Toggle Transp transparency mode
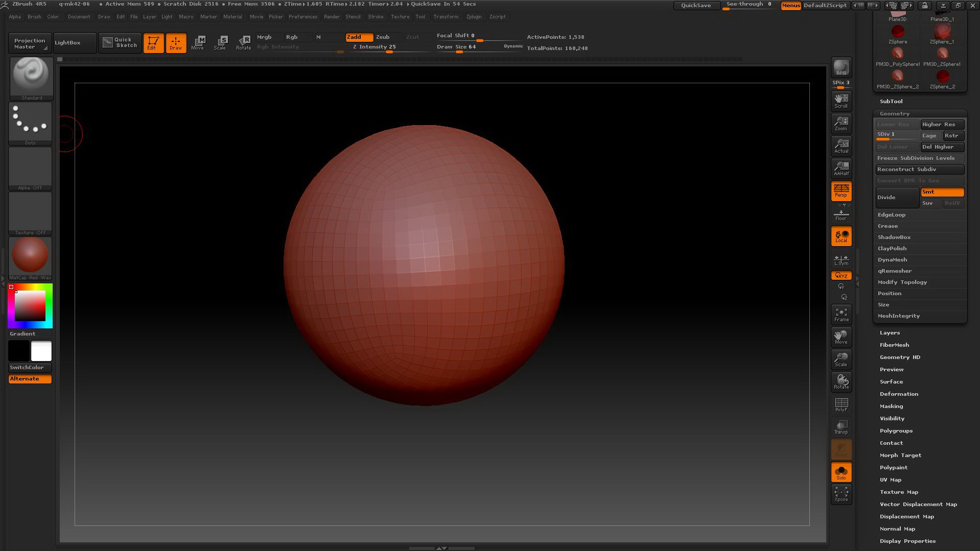Image resolution: width=980 pixels, height=551 pixels. 841,427
